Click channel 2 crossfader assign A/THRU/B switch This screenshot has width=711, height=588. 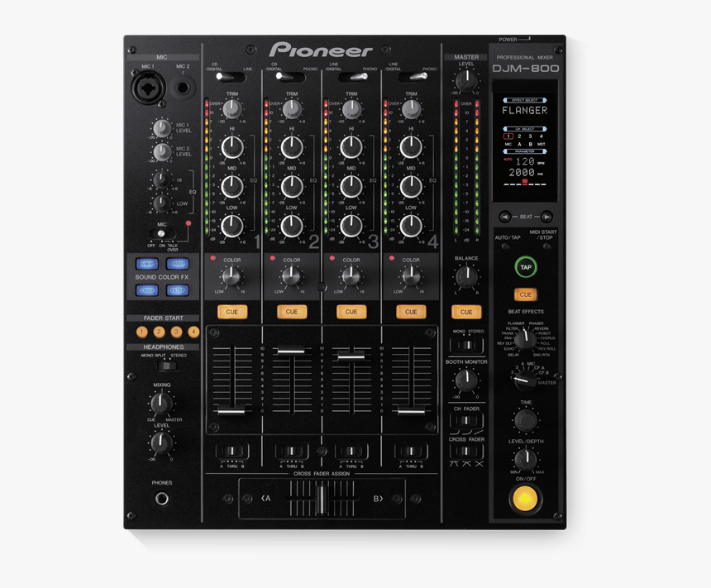[x=292, y=452]
